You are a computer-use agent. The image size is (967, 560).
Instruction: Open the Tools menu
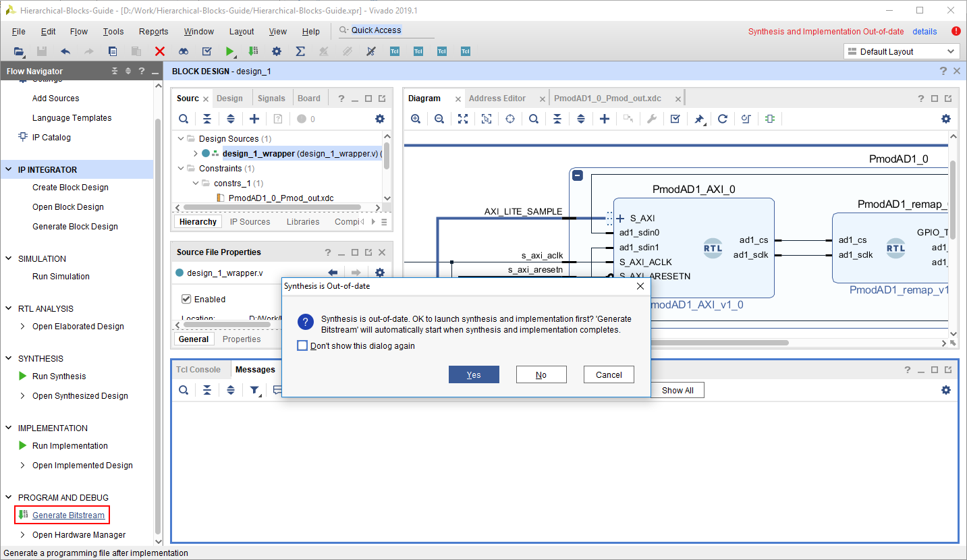tap(113, 32)
